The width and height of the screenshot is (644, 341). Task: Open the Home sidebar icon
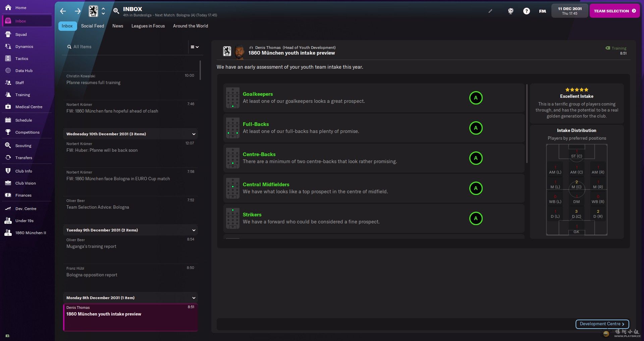(x=8, y=7)
